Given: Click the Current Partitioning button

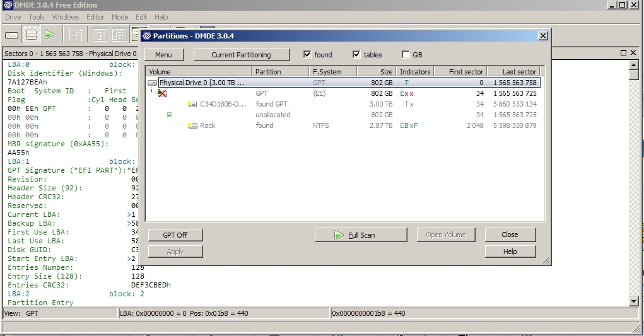Looking at the screenshot, I should pyautogui.click(x=241, y=55).
